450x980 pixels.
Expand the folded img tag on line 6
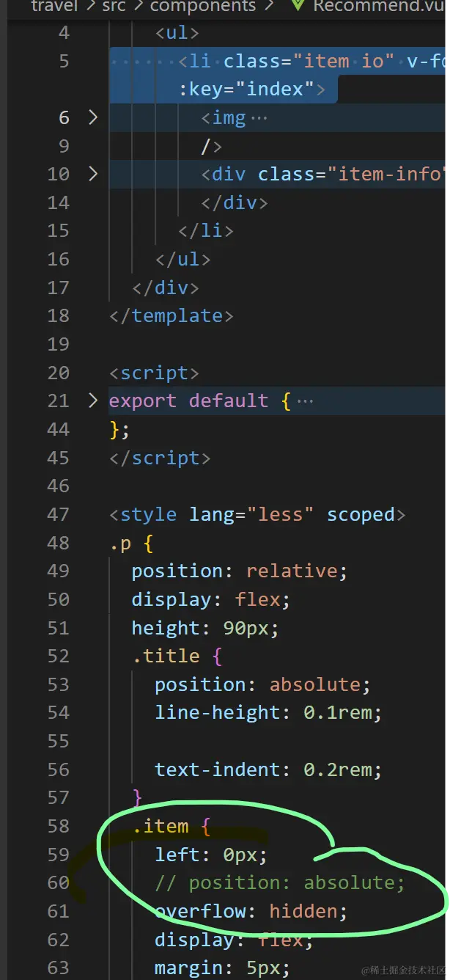pos(92,117)
